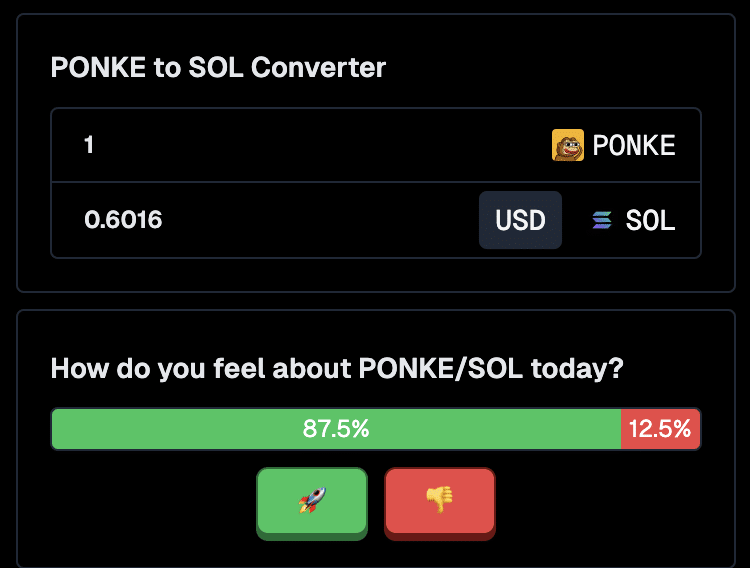Click the "How do you feel" question text
Screen dimensions: 750x568
pyautogui.click(x=337, y=368)
